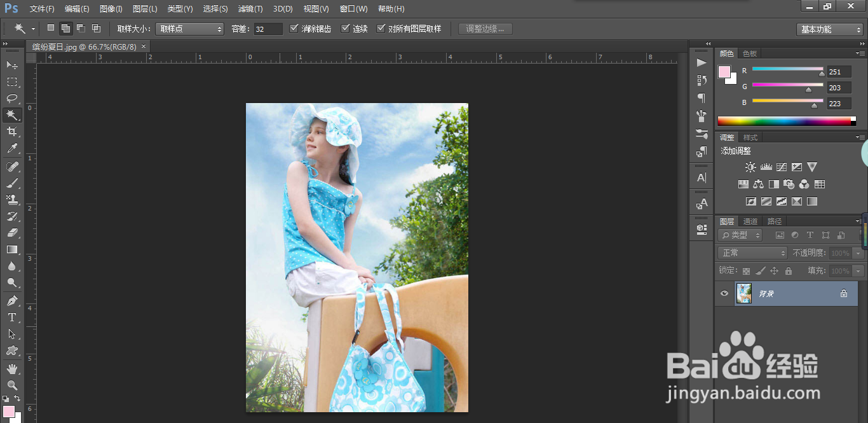Select the Dodge tool
Screen dimensions: 868x423
tap(12, 282)
